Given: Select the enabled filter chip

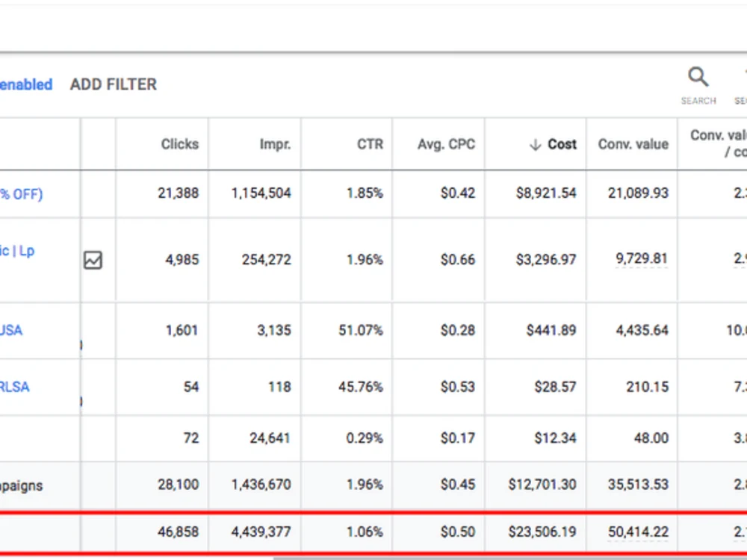Looking at the screenshot, I should click(25, 85).
